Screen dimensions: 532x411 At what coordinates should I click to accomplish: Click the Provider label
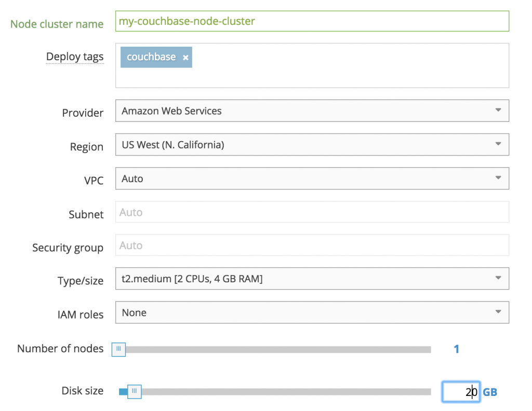pyautogui.click(x=83, y=113)
